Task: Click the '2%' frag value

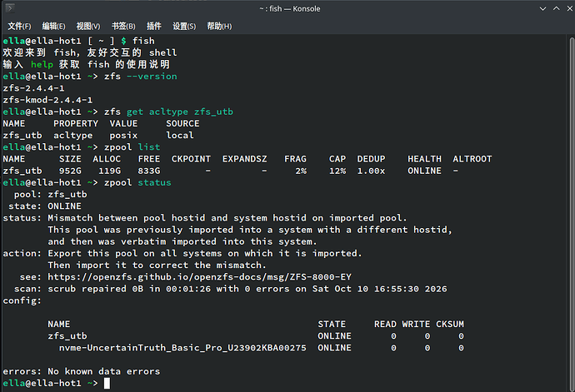Action: click(301, 171)
